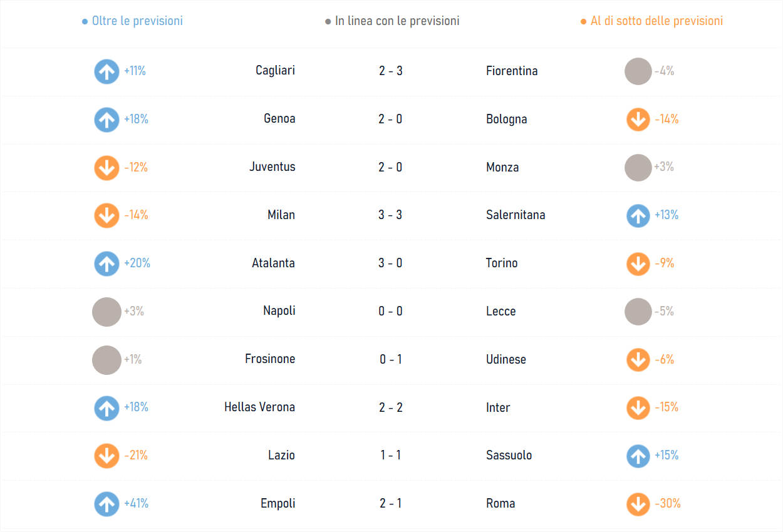
Task: Click Salernitana's blue up-arrow icon
Action: [x=638, y=216]
